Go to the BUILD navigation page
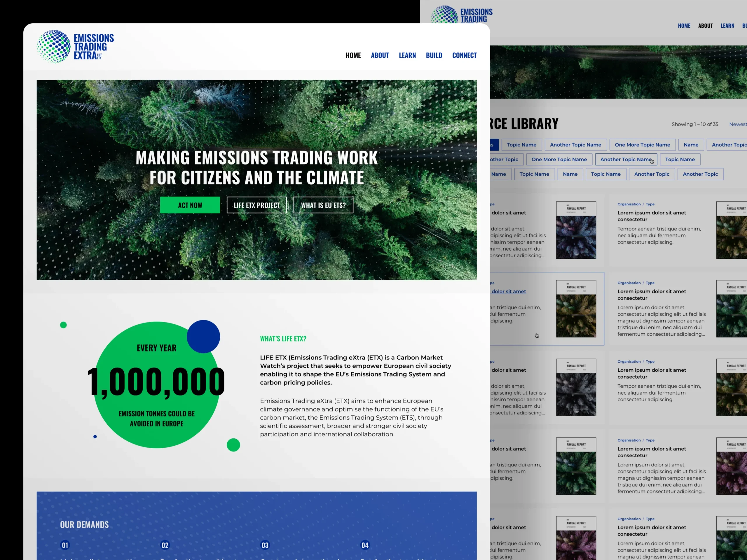Image resolution: width=747 pixels, height=560 pixels. click(434, 55)
